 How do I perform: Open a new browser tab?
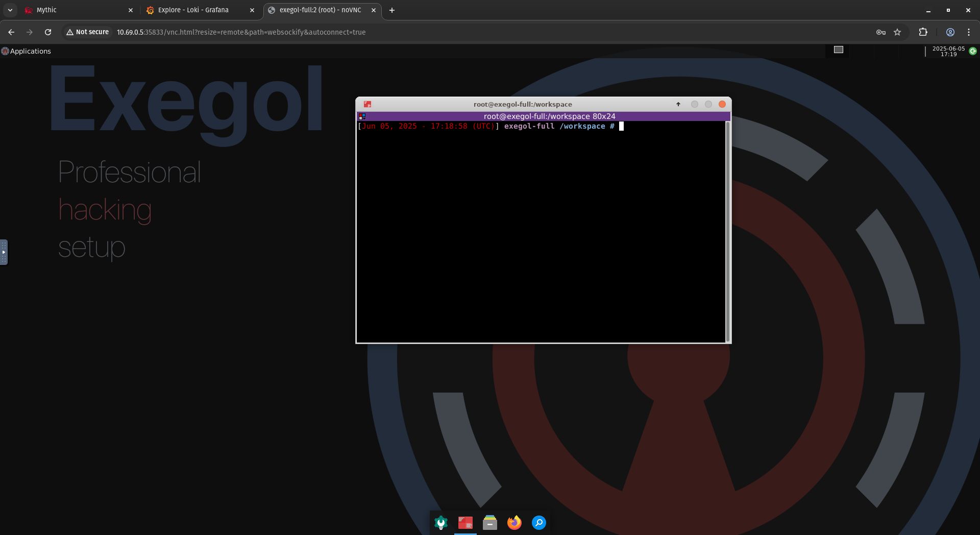[x=392, y=10]
